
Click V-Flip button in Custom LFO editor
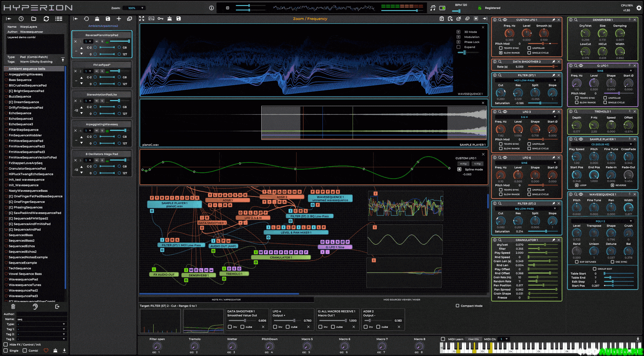tap(477, 164)
